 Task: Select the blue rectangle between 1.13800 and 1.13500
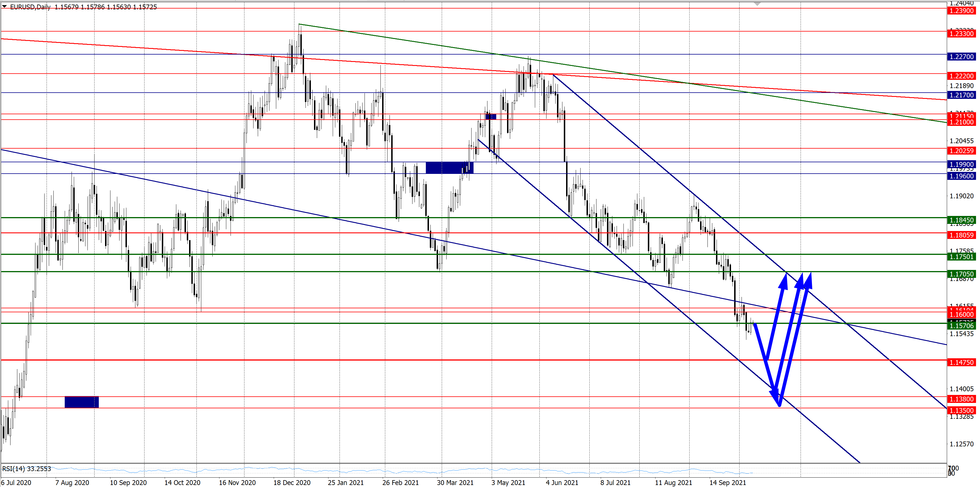coord(81,402)
